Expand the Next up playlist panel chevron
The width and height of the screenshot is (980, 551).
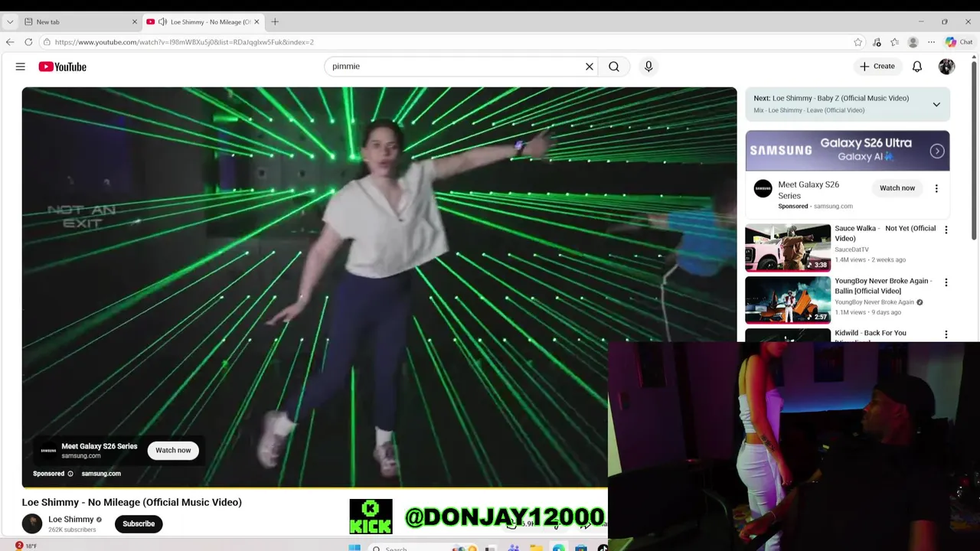pyautogui.click(x=936, y=105)
